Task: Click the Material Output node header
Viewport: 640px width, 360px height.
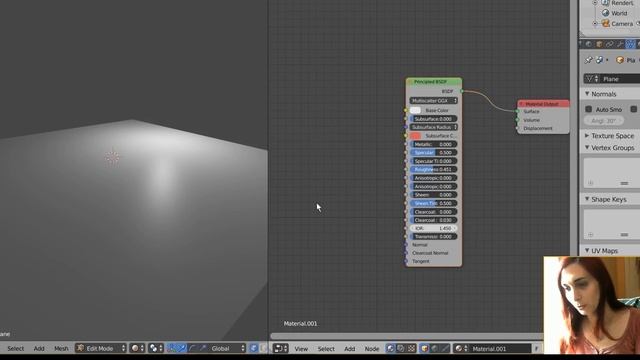Action: click(543, 104)
